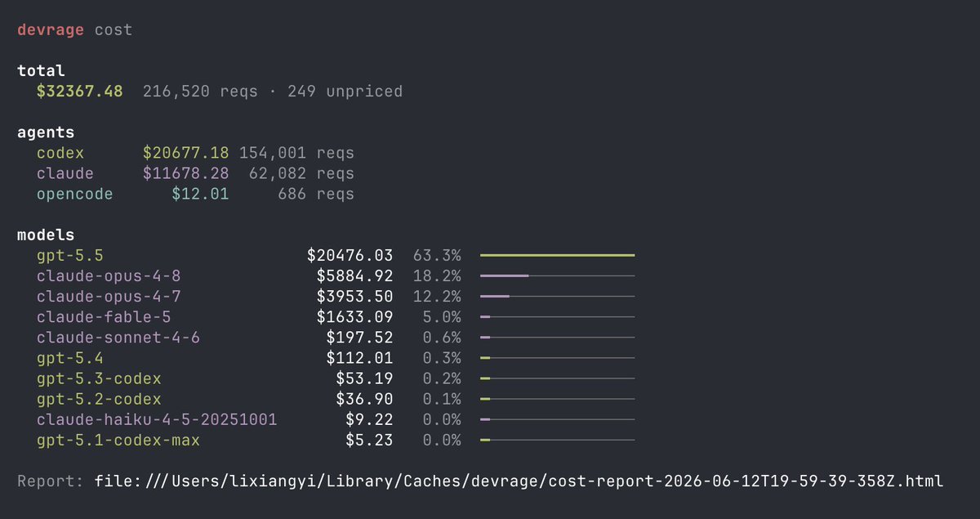The height and width of the screenshot is (519, 980).
Task: Select model name claude-opus-4-7
Action: click(x=108, y=297)
